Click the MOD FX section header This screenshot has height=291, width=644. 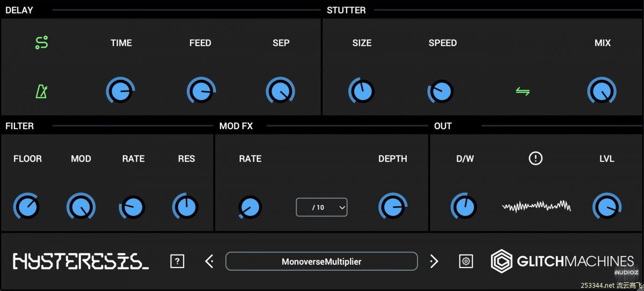click(236, 126)
